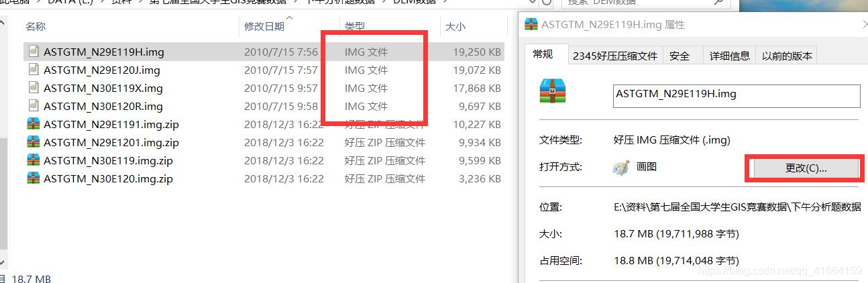Click the left pane vertical scrollbar
868x283 pixels.
(3, 141)
